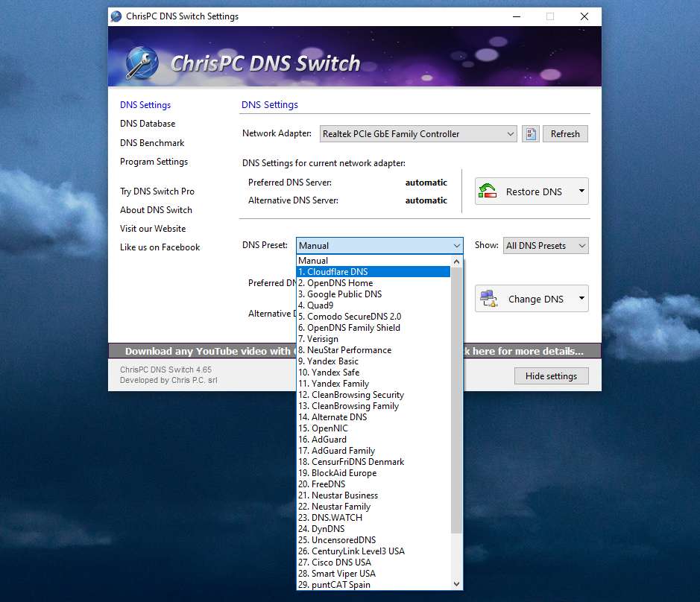This screenshot has width=700, height=602.
Task: Select 2. OpenDNS Home preset
Action: [373, 283]
